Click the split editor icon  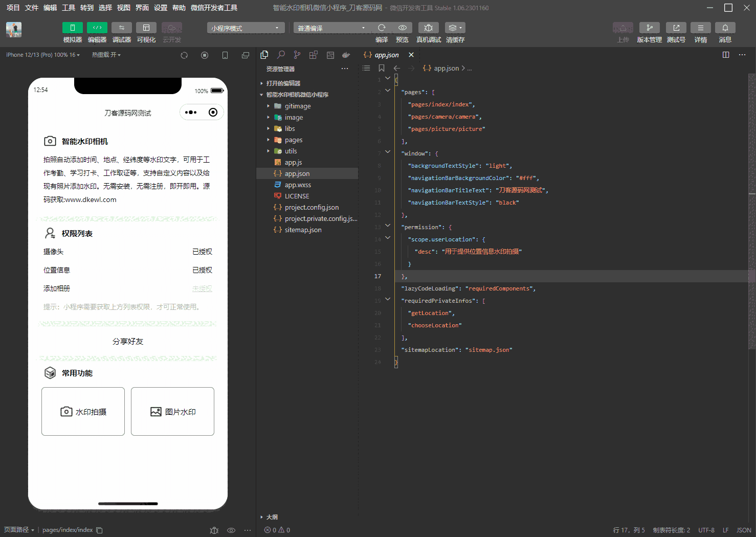click(x=725, y=55)
